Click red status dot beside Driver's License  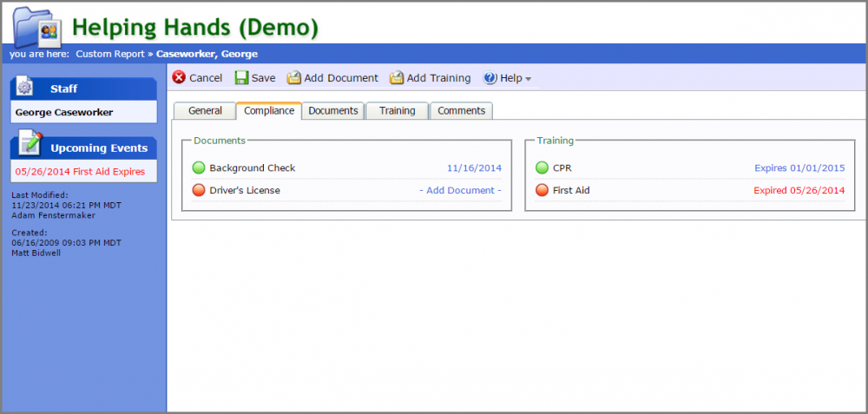coord(199,190)
